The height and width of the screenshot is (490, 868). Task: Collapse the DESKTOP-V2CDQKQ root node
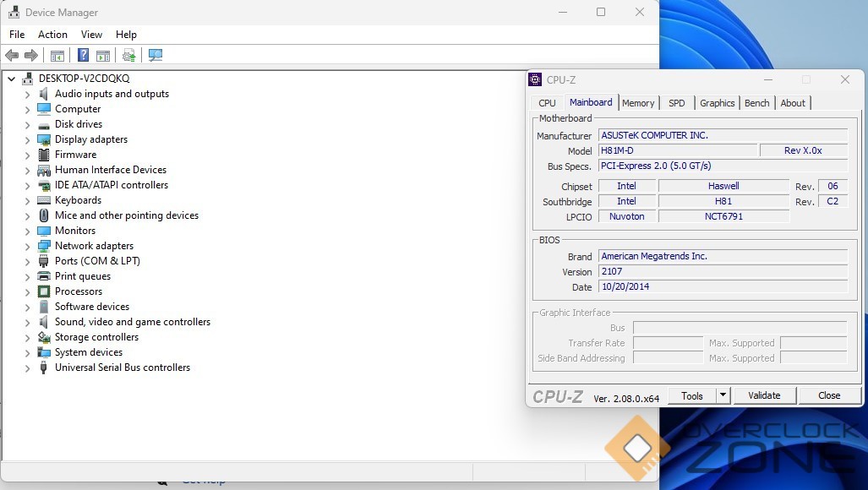tap(11, 79)
